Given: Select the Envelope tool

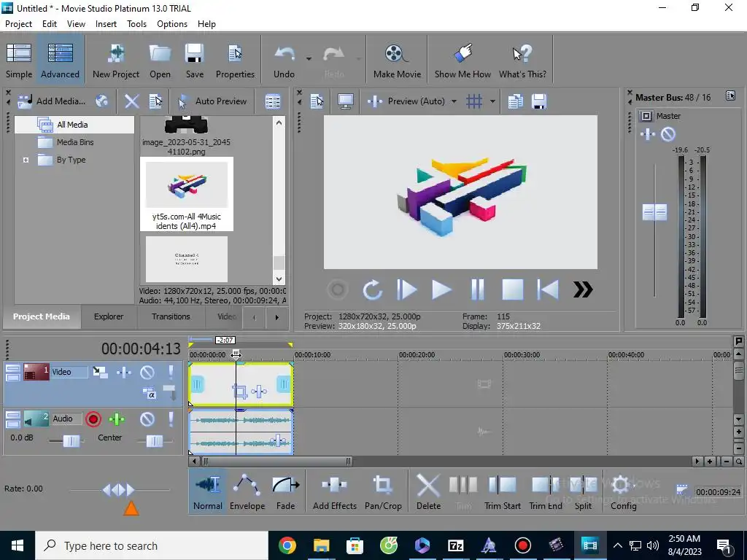Looking at the screenshot, I should pos(247,492).
